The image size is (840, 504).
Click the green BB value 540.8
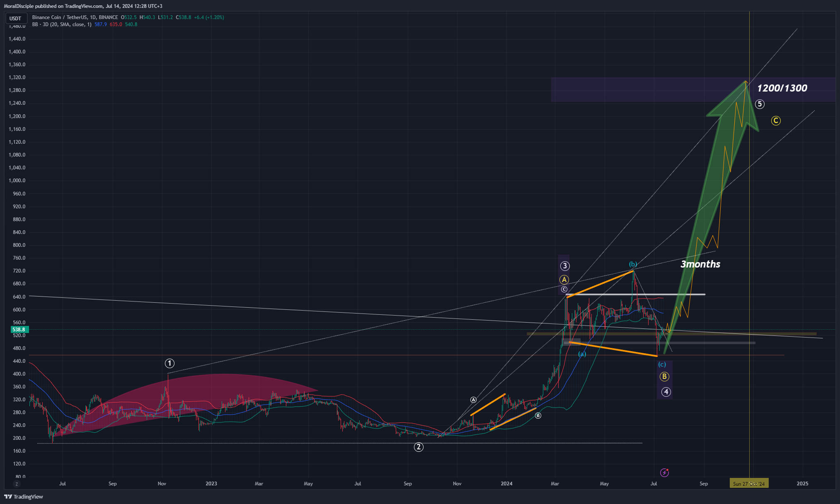131,24
